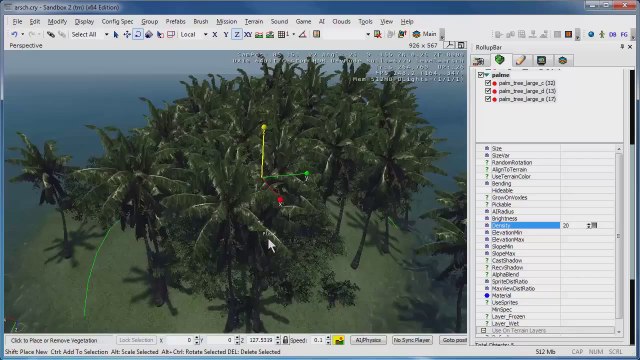Screen dimensions: 640x360
Task: Activate the Scale tool
Action: point(149,35)
